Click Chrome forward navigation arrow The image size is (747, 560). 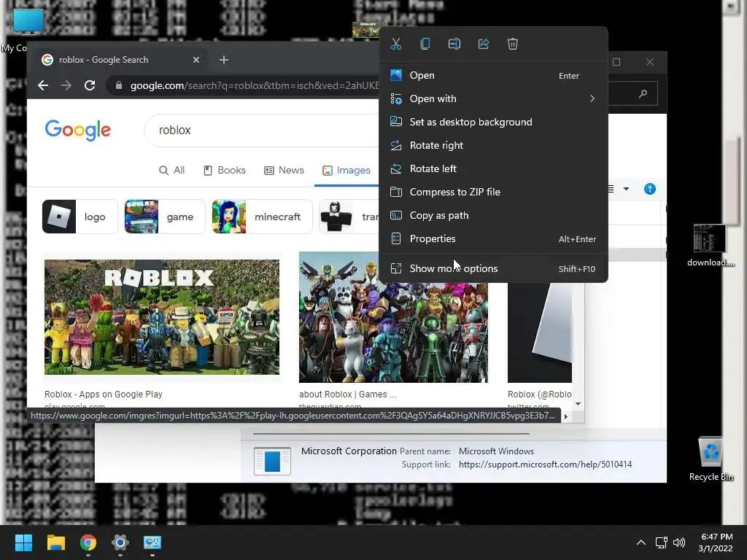click(x=66, y=86)
